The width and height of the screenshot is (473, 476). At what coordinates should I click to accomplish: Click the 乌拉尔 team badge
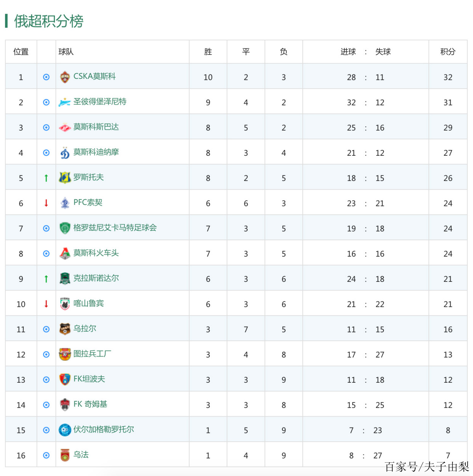pos(65,329)
